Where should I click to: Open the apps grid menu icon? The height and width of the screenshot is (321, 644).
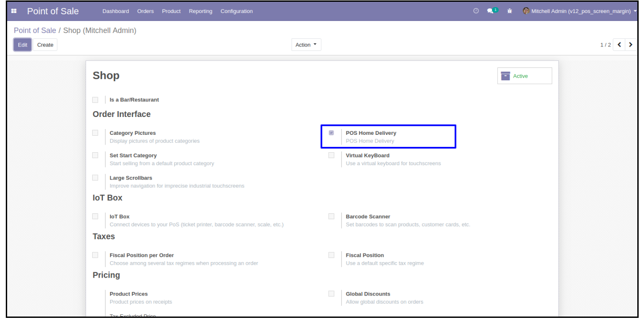[15, 11]
